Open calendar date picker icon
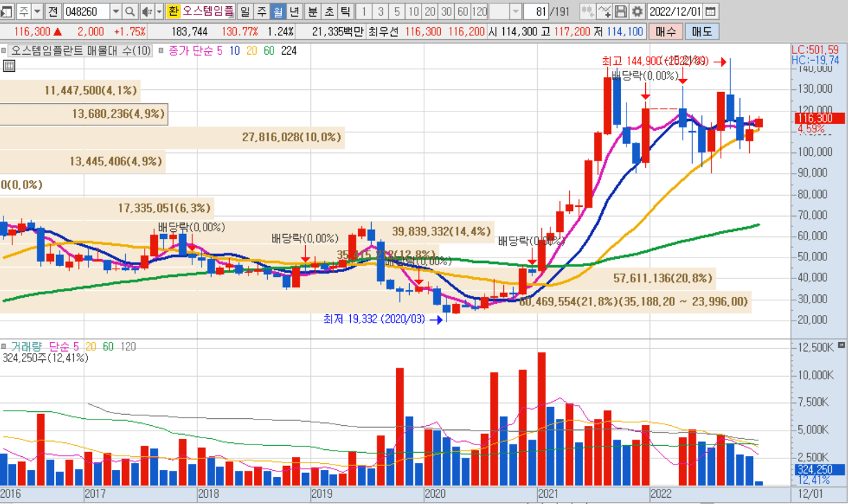This screenshot has height=504, width=848. point(711,12)
